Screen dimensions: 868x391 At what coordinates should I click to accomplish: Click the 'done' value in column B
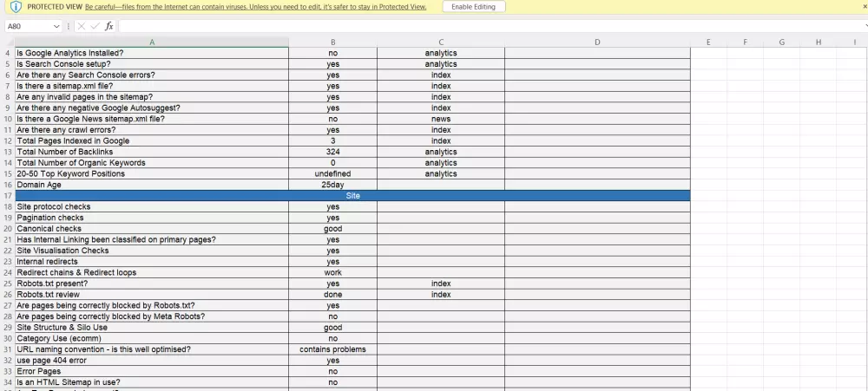click(332, 295)
